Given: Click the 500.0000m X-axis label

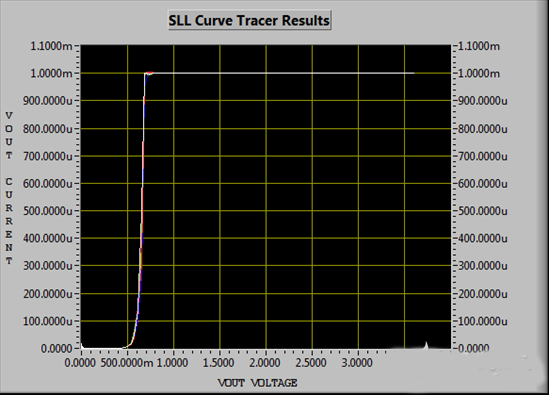Looking at the screenshot, I should 127,363.
